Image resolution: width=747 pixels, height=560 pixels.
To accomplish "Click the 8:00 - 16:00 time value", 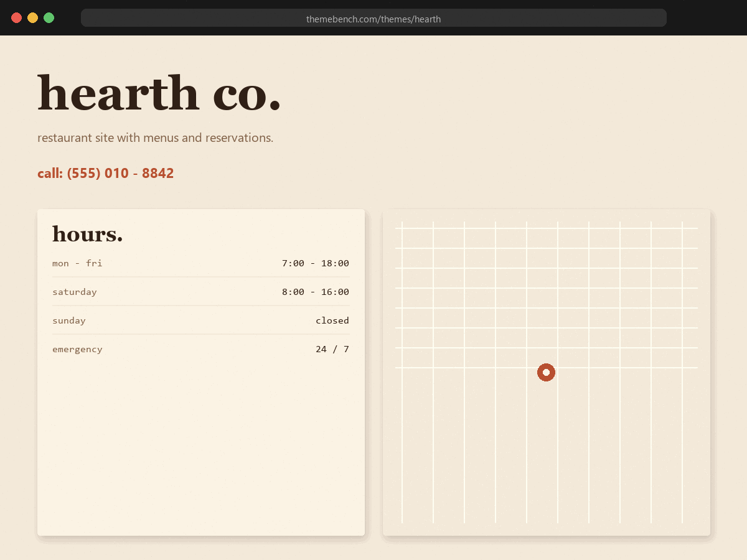I will pyautogui.click(x=316, y=292).
